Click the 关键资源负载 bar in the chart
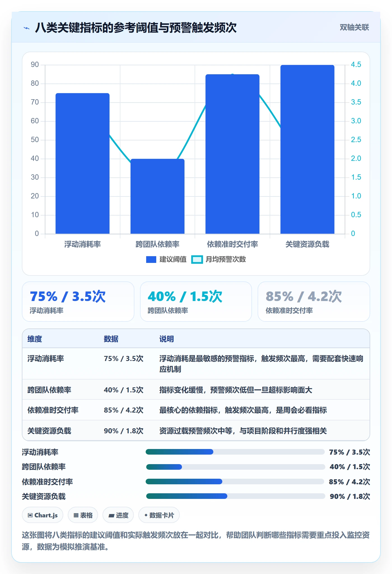392x574 pixels. coord(307,149)
